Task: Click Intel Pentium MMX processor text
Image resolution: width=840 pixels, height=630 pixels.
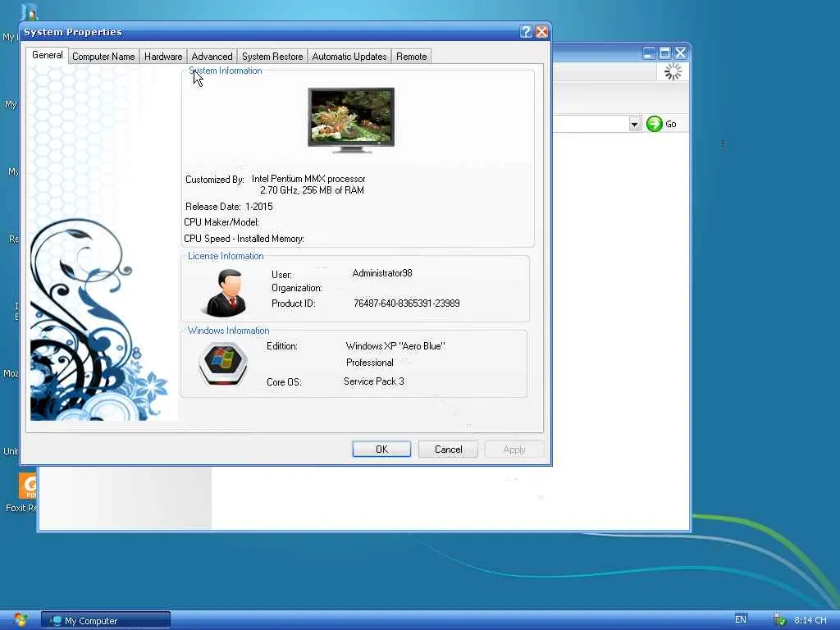Action: click(308, 179)
